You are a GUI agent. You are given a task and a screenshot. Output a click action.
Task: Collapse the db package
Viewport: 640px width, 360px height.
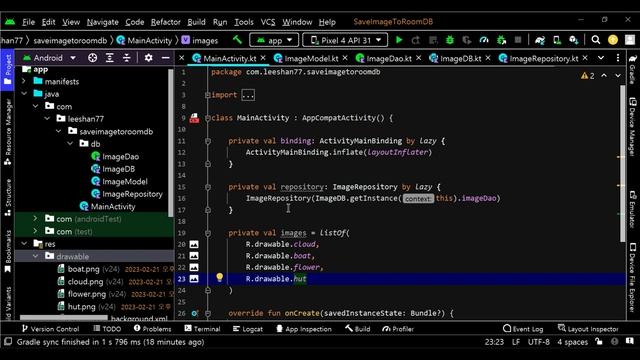70,144
